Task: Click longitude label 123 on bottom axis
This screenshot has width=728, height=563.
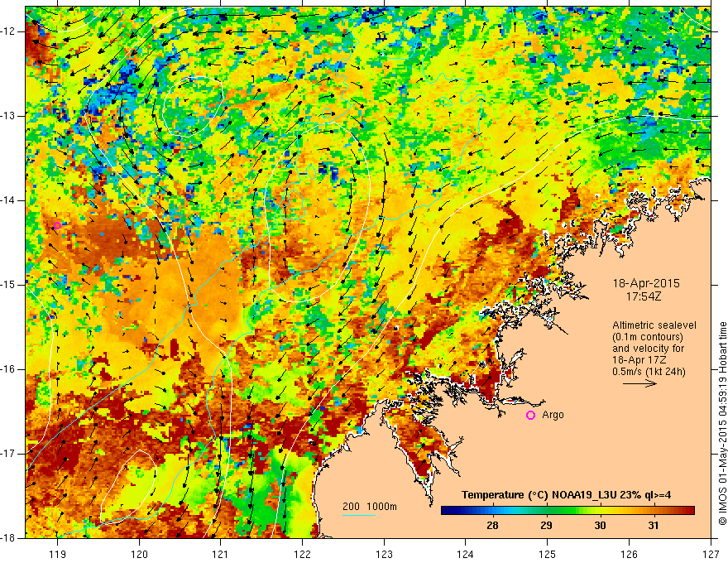Action: [x=384, y=554]
